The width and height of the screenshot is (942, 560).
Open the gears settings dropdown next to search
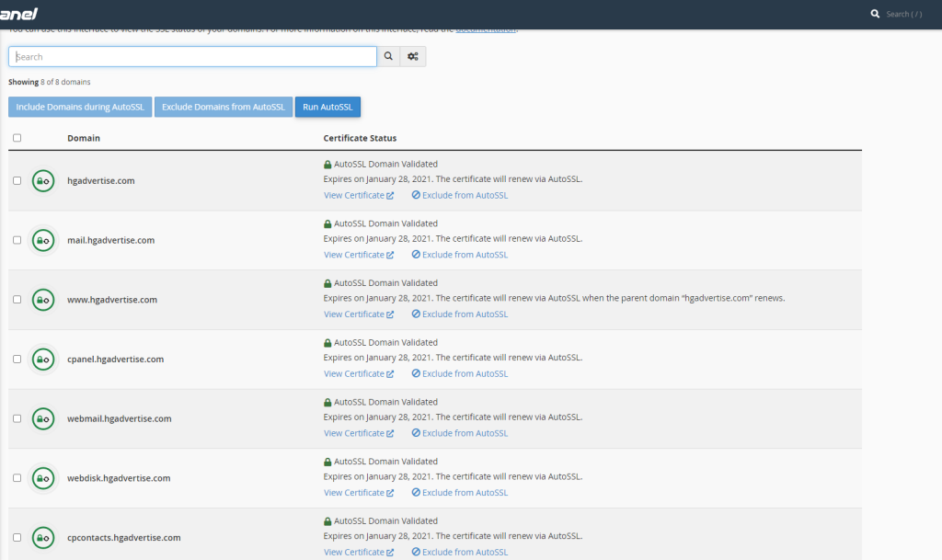pyautogui.click(x=413, y=57)
